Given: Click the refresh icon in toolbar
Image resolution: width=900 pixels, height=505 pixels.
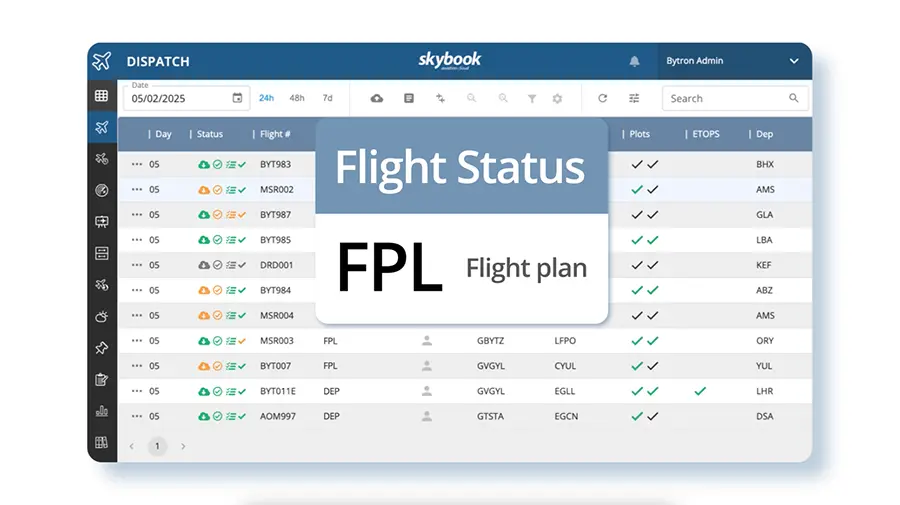Looking at the screenshot, I should point(603,98).
